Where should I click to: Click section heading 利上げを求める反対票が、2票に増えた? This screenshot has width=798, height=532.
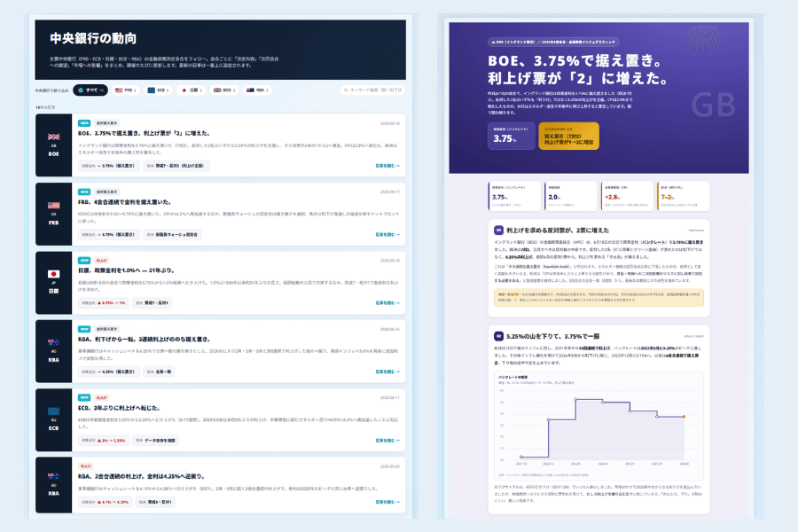[558, 231]
